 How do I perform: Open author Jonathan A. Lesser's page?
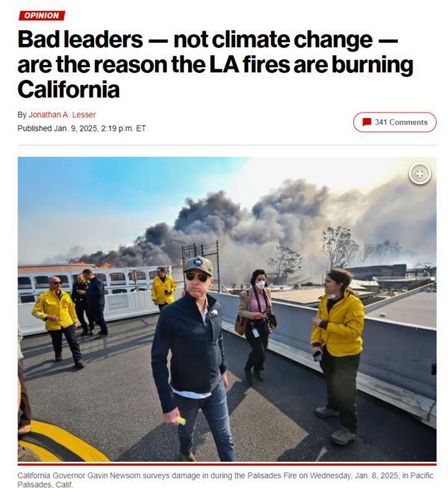[x=62, y=115]
